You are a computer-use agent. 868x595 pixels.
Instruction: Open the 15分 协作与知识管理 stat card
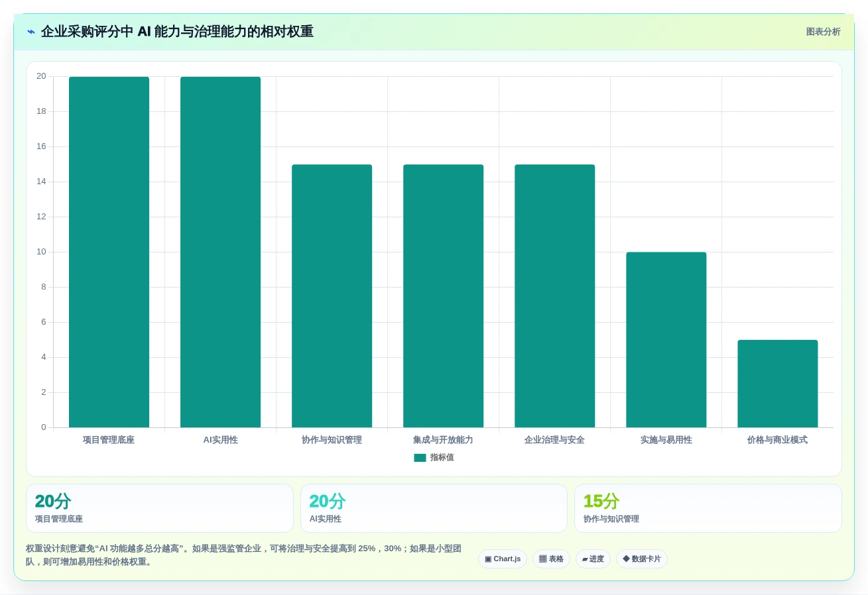click(x=708, y=508)
